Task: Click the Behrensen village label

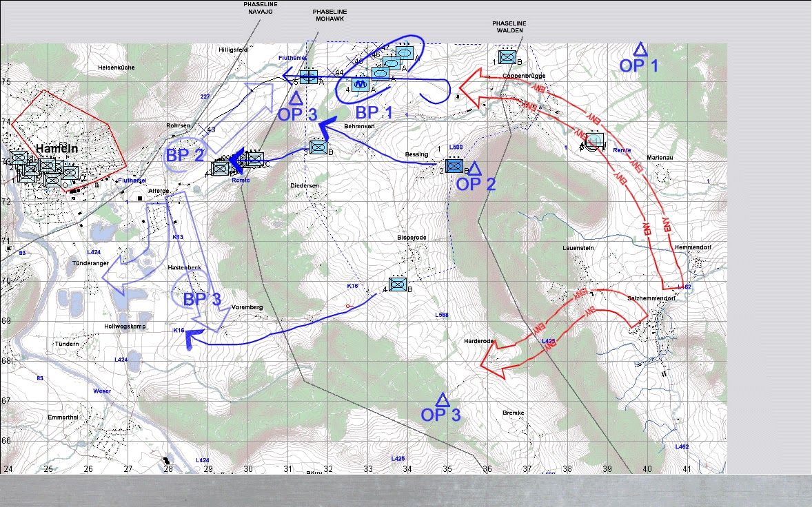Action: click(359, 126)
